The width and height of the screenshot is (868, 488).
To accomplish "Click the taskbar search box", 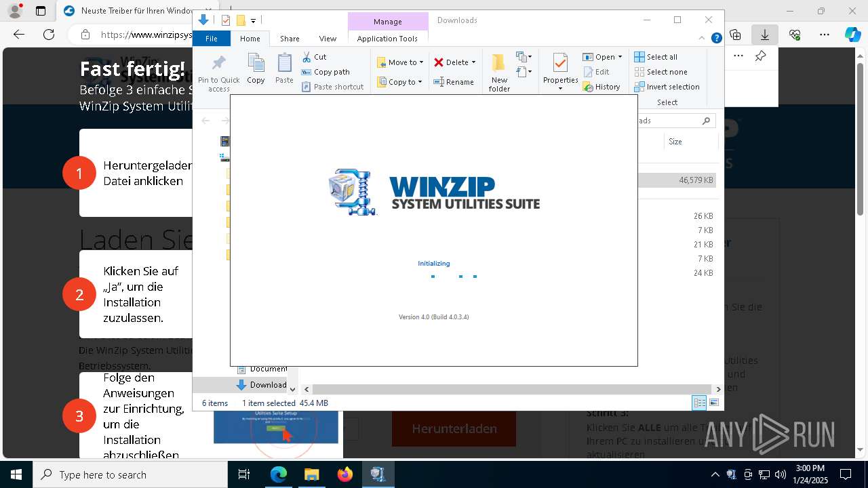I will pyautogui.click(x=130, y=474).
